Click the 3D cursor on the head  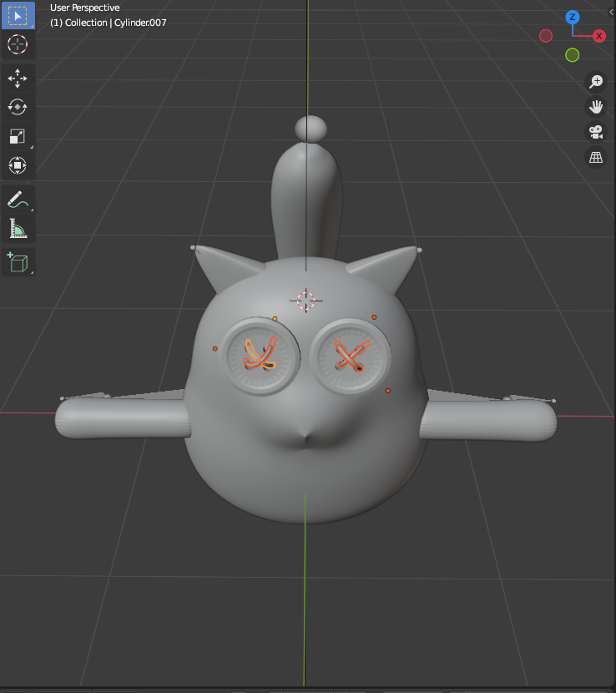[305, 301]
